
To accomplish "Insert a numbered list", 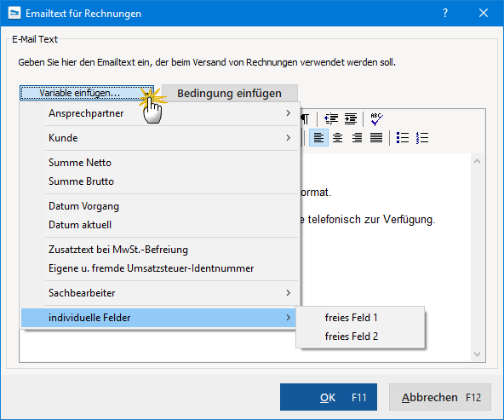I will tap(422, 138).
